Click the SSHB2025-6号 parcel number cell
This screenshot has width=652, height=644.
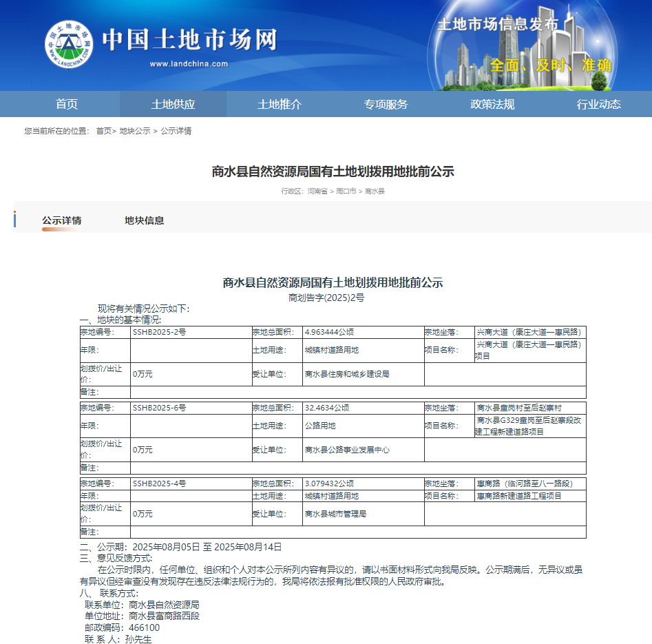pyautogui.click(x=160, y=408)
